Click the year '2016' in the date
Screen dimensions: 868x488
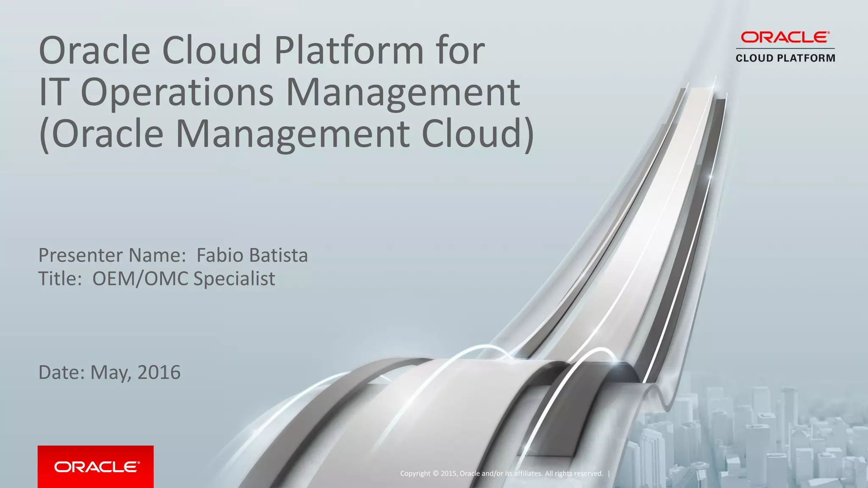pos(159,372)
